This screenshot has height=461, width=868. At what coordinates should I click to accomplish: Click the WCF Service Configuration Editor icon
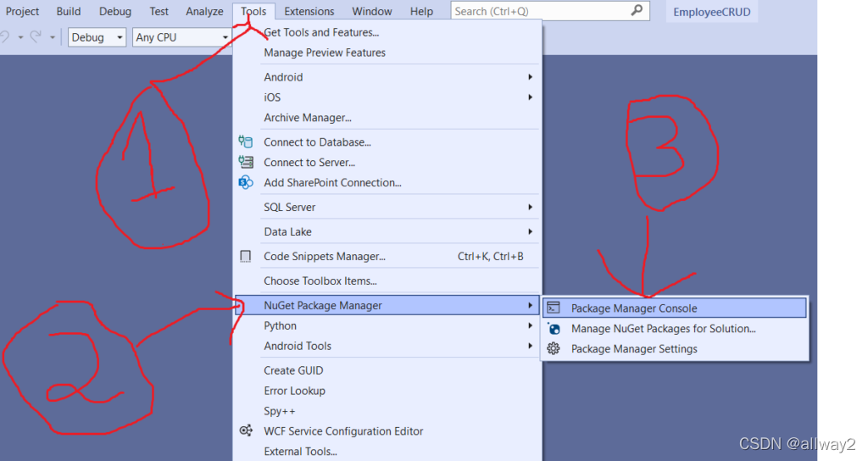246,430
